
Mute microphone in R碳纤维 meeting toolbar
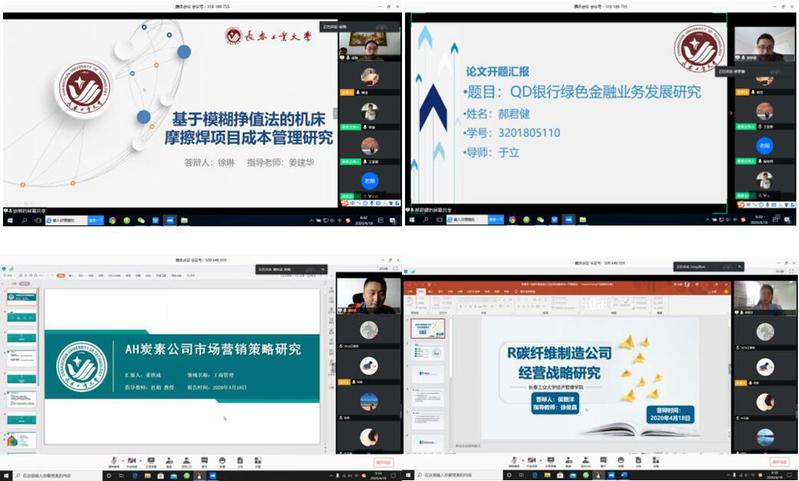point(512,462)
